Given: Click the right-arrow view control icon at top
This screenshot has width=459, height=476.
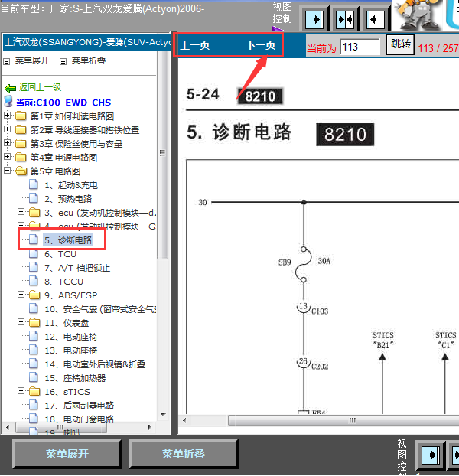Looking at the screenshot, I should point(314,20).
